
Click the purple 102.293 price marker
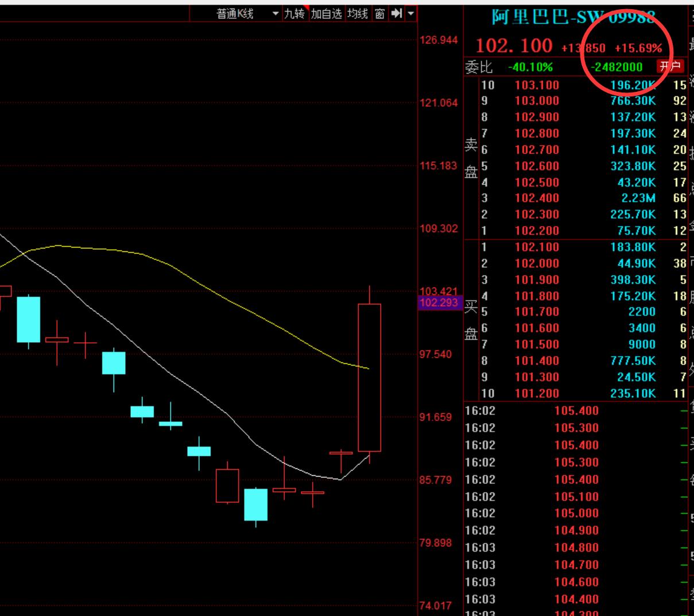pos(439,303)
